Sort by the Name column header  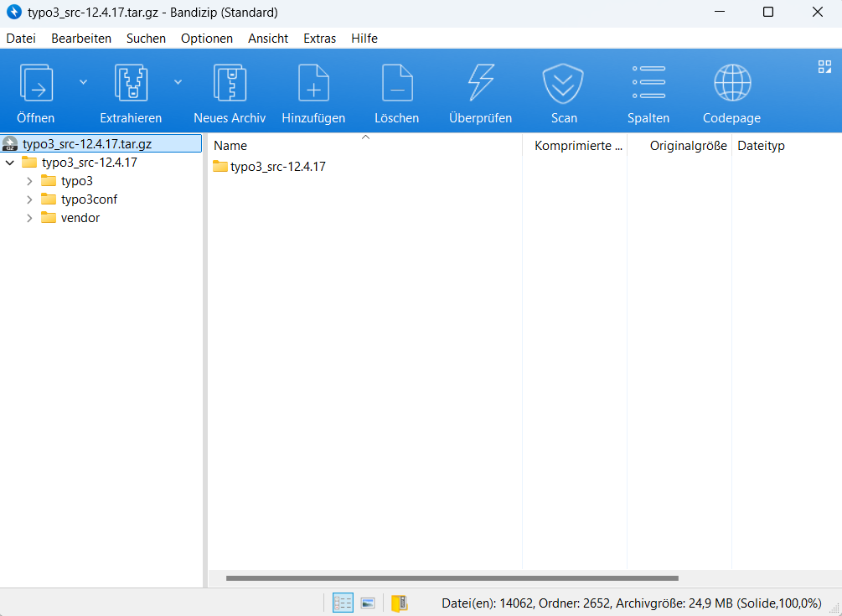[364, 146]
